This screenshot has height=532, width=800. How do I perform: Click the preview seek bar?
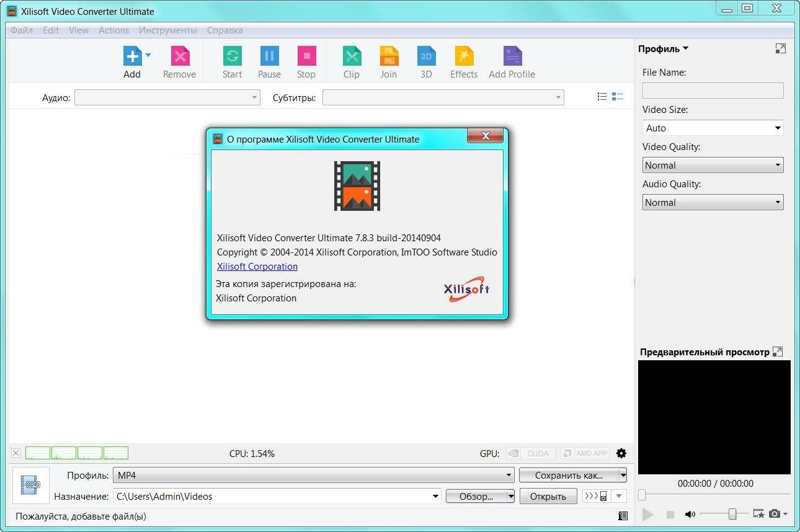coord(714,495)
